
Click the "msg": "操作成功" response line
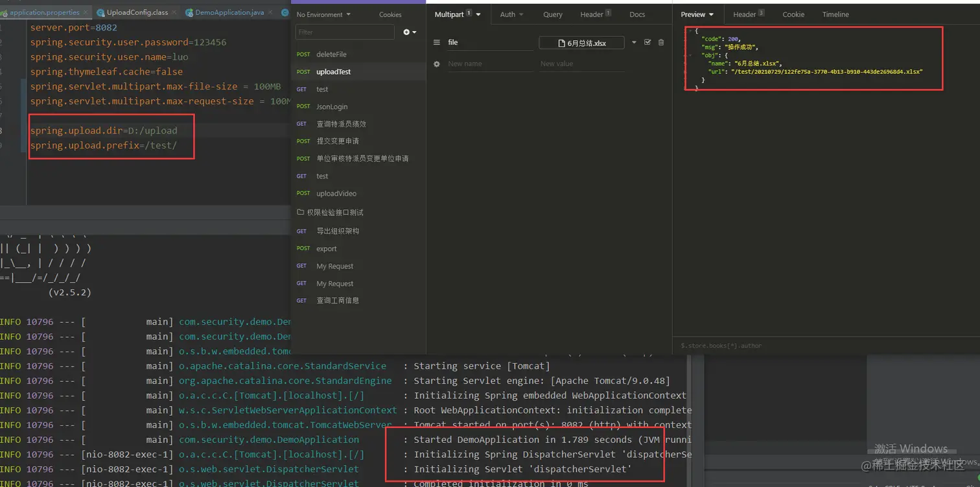click(729, 47)
